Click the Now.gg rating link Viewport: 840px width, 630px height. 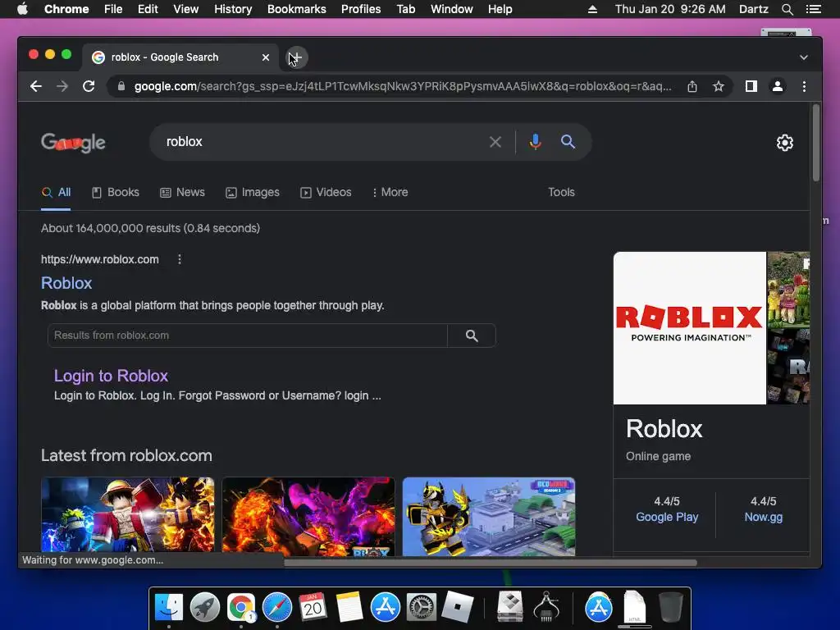[x=764, y=517]
